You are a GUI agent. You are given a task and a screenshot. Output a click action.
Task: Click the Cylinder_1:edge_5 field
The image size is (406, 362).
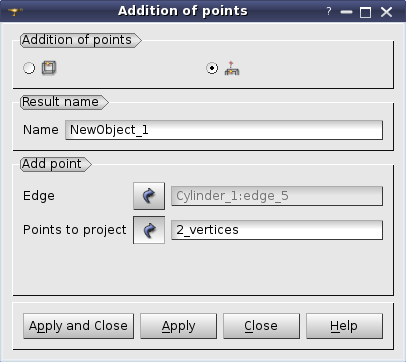pyautogui.click(x=277, y=196)
